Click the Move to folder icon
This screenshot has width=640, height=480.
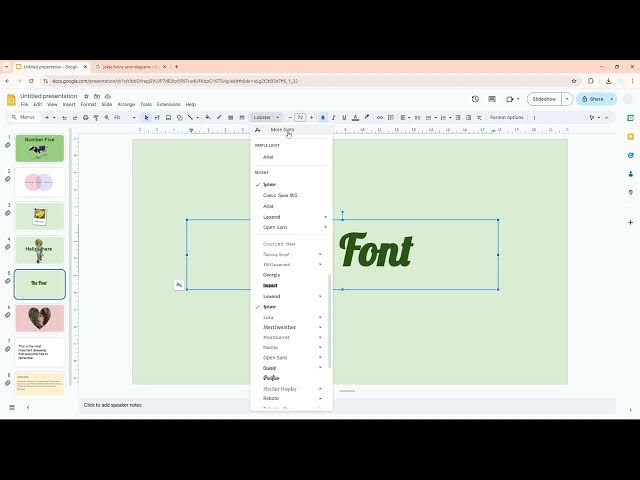click(x=97, y=96)
